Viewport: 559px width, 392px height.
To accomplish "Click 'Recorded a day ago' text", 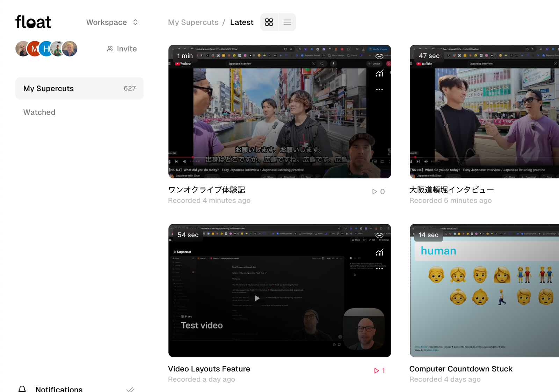I will [x=202, y=379].
